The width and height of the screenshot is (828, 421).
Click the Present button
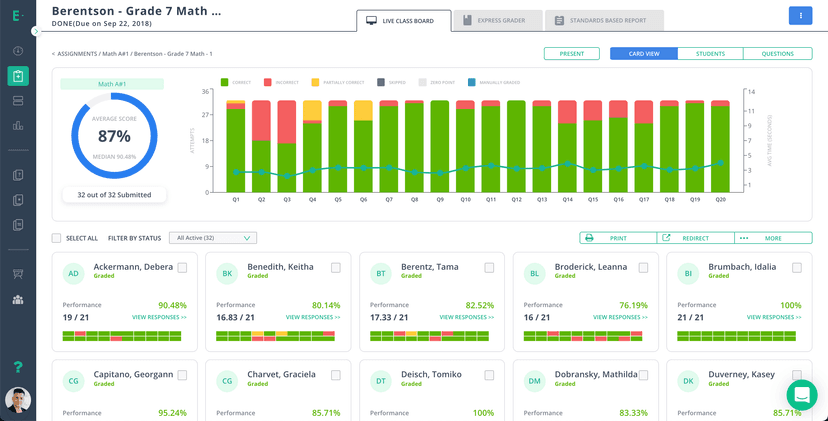[x=571, y=54]
